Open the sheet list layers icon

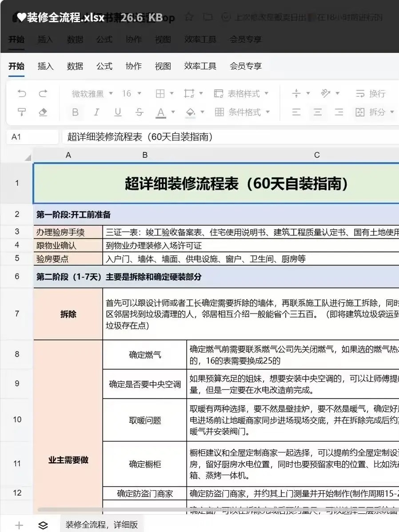pyautogui.click(x=43, y=525)
